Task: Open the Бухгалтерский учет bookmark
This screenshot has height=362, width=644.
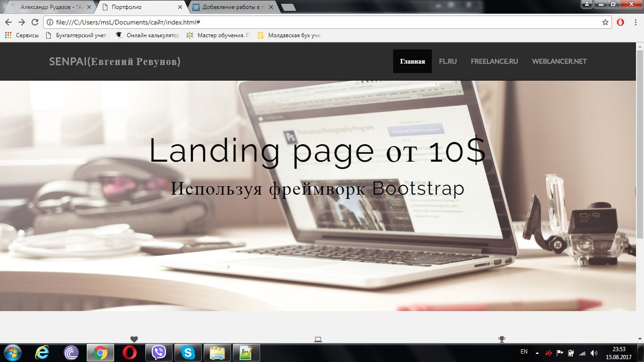Action: click(x=78, y=35)
